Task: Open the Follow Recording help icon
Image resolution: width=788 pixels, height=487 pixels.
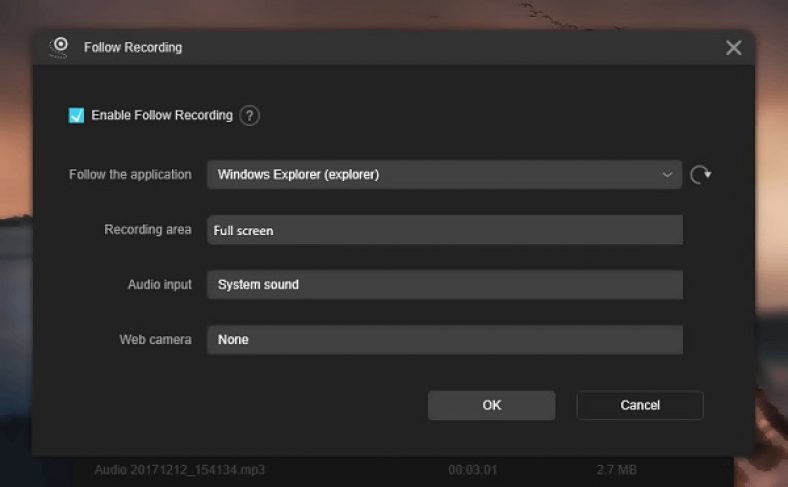Action: [x=249, y=116]
